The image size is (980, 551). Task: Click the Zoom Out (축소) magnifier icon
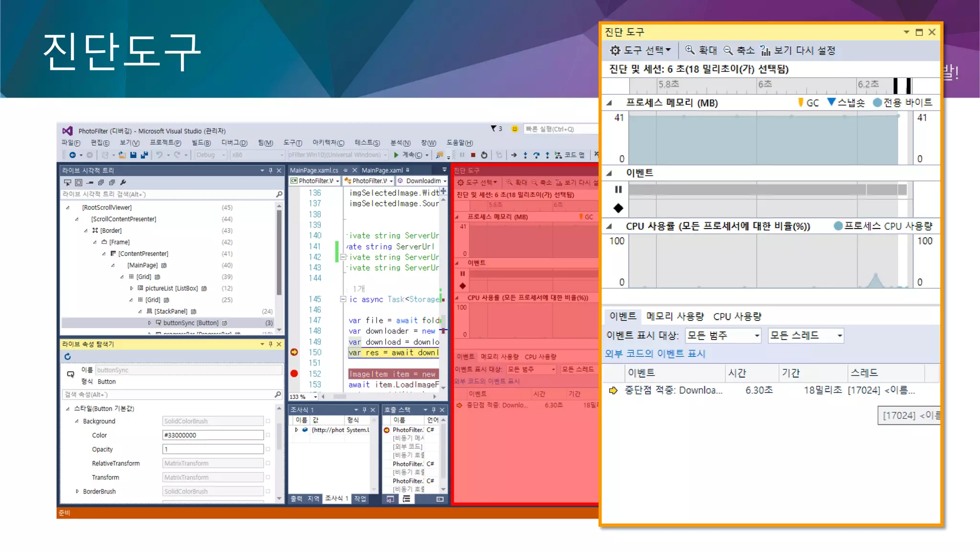pyautogui.click(x=728, y=50)
